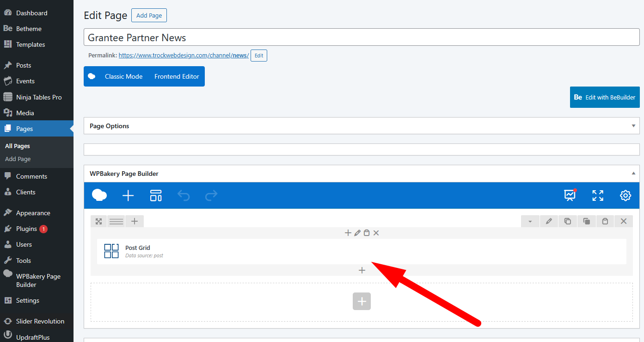
Task: Prepend element to column with top plus
Action: pyautogui.click(x=348, y=233)
